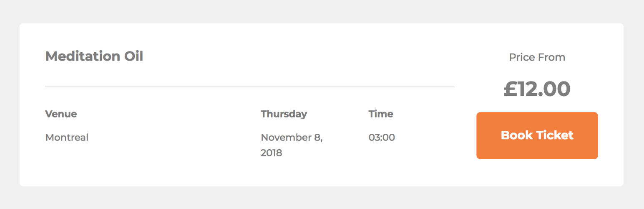Viewport: 644px width, 209px height.
Task: Select the Thursday column heading
Action: pos(284,114)
